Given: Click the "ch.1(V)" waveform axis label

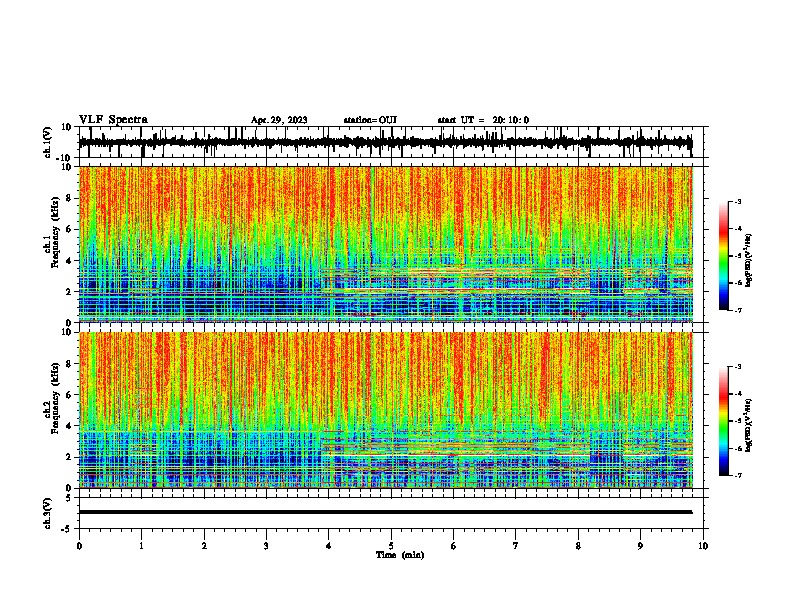Looking at the screenshot, I should coord(48,142).
